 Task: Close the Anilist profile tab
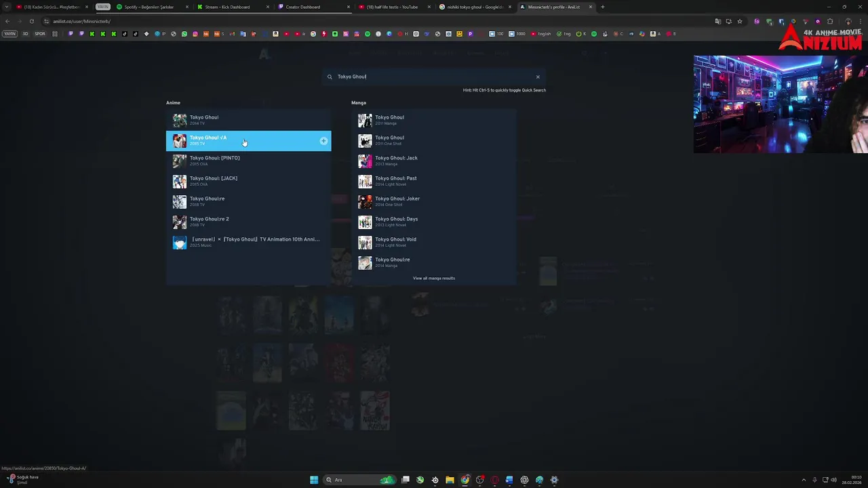click(x=591, y=7)
